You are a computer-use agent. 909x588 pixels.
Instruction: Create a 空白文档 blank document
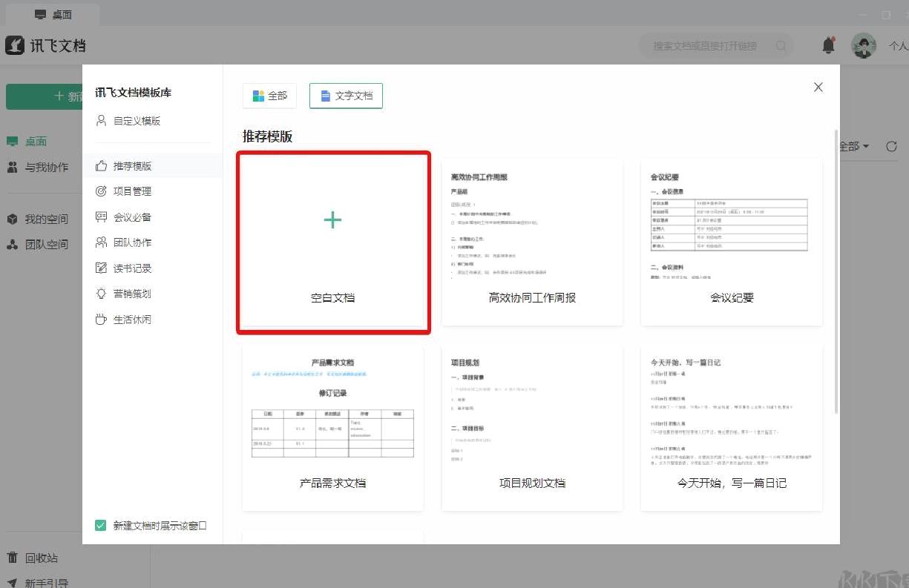pyautogui.click(x=333, y=242)
